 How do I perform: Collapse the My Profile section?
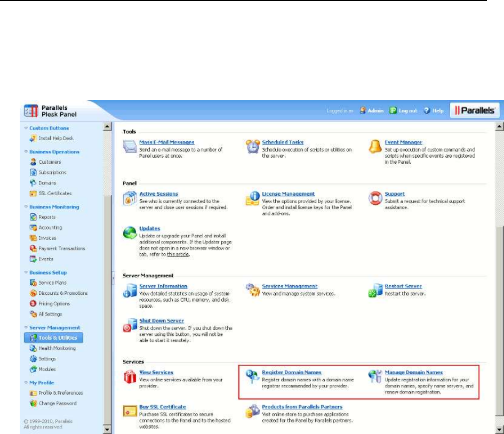click(26, 382)
